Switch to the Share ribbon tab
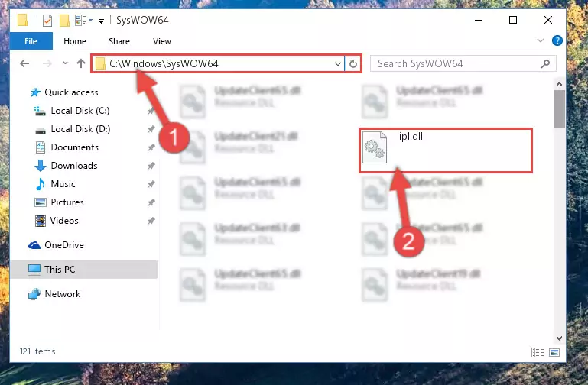 click(119, 41)
